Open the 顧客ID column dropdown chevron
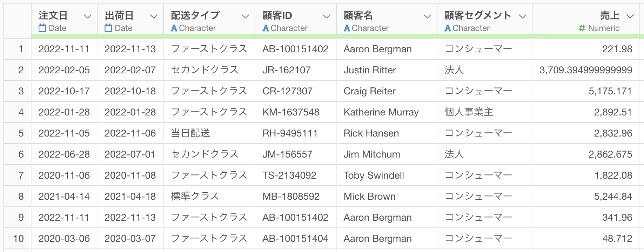 [x=327, y=16]
